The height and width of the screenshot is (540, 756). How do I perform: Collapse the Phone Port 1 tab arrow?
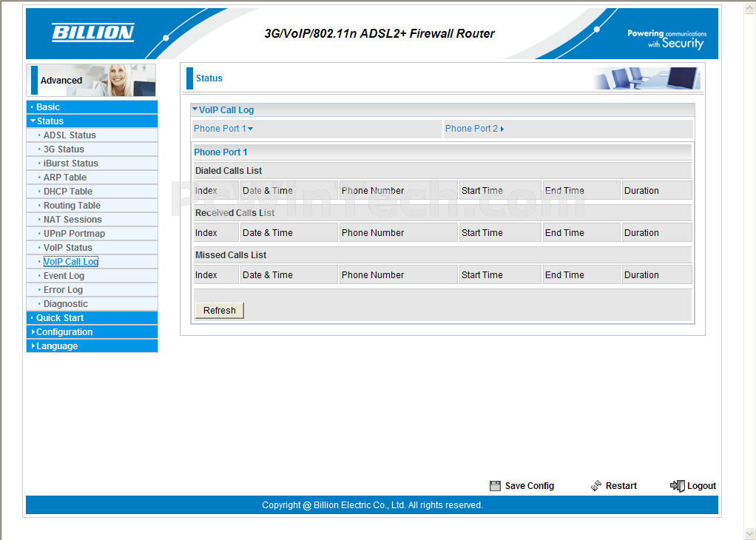[x=250, y=129]
